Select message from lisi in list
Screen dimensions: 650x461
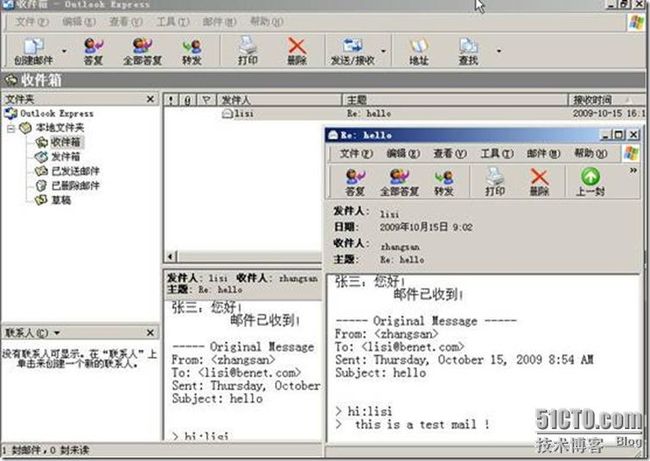point(238,113)
